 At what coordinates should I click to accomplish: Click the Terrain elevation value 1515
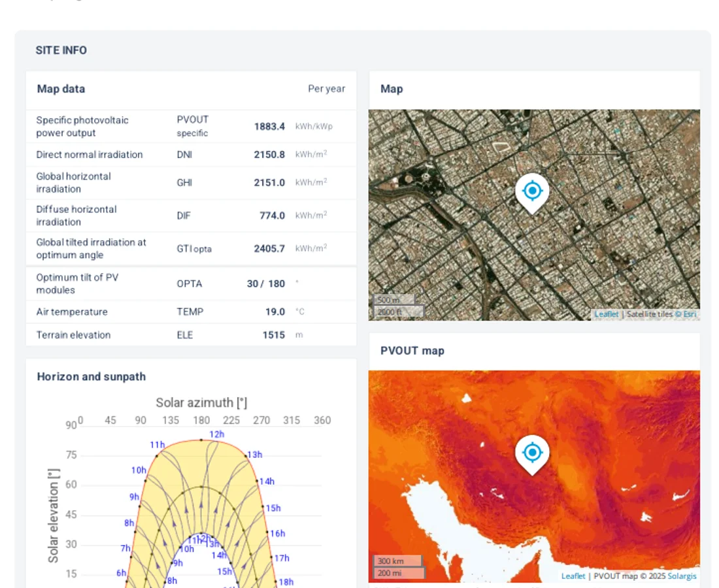click(273, 335)
